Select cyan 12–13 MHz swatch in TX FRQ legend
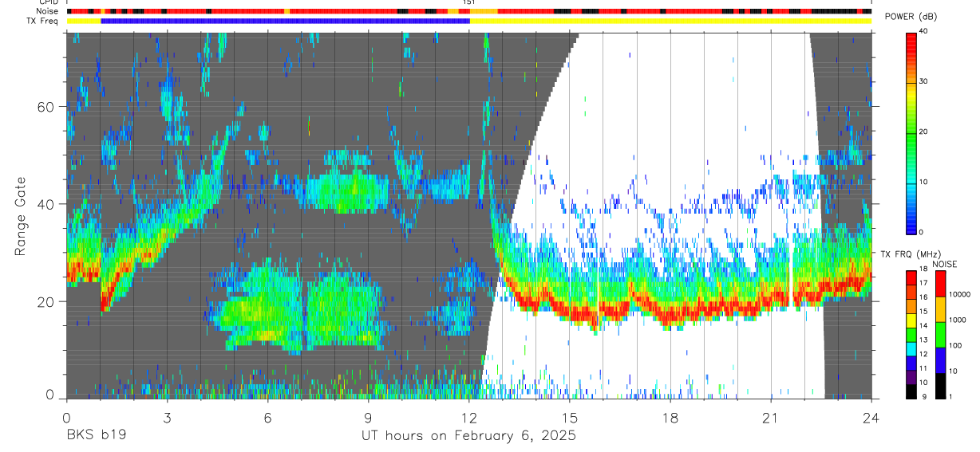This screenshot has height=452, width=980. (911, 349)
